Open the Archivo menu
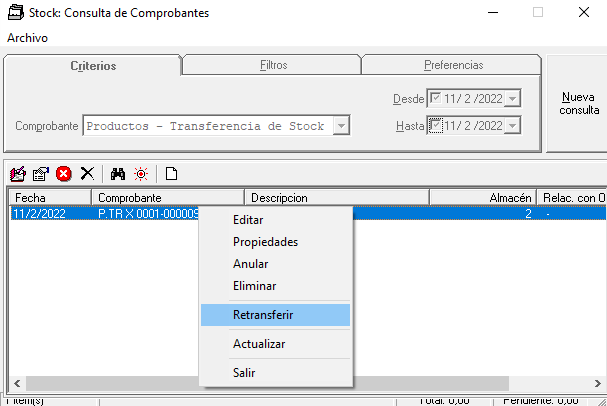607x406 pixels. point(27,38)
